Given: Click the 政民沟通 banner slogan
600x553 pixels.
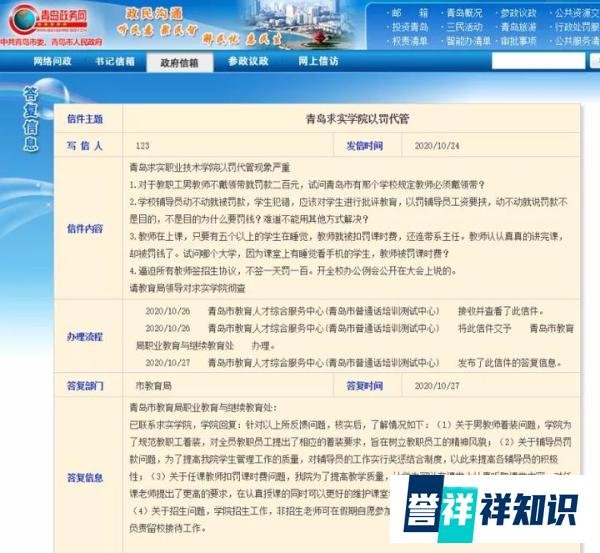Looking at the screenshot, I should pos(154,14).
